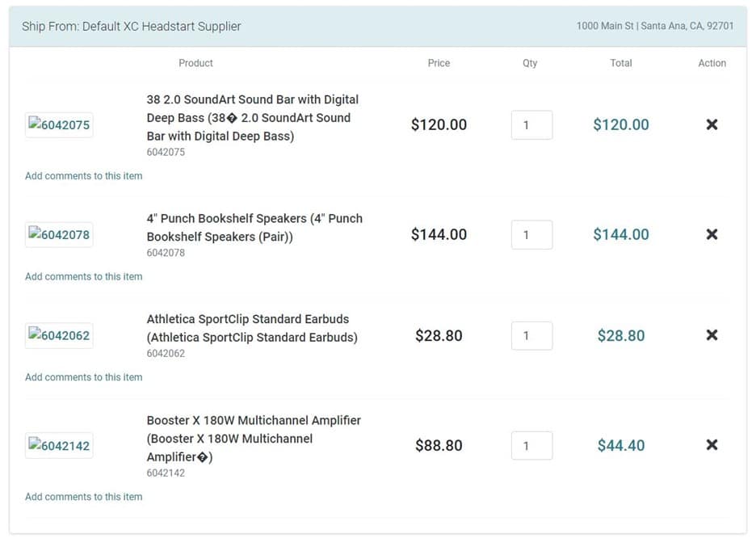Remove the Punch Bookshelf Speakers item

pos(712,234)
